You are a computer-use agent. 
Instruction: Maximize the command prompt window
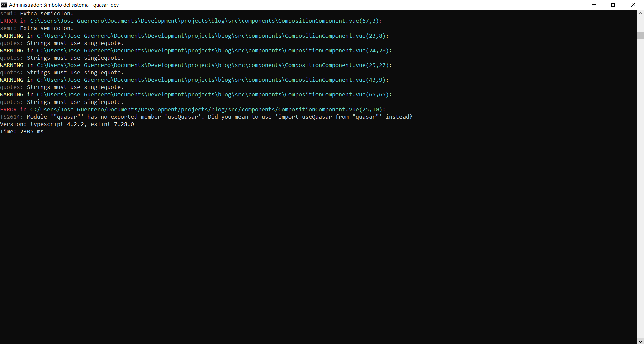point(614,5)
